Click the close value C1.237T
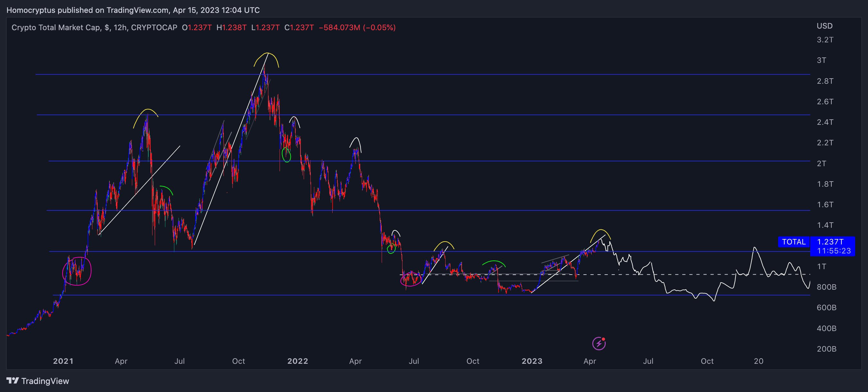 pos(299,28)
